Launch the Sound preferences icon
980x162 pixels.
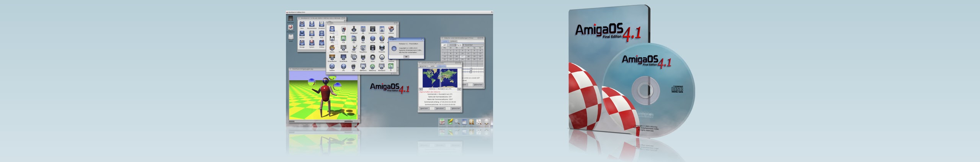point(372,58)
